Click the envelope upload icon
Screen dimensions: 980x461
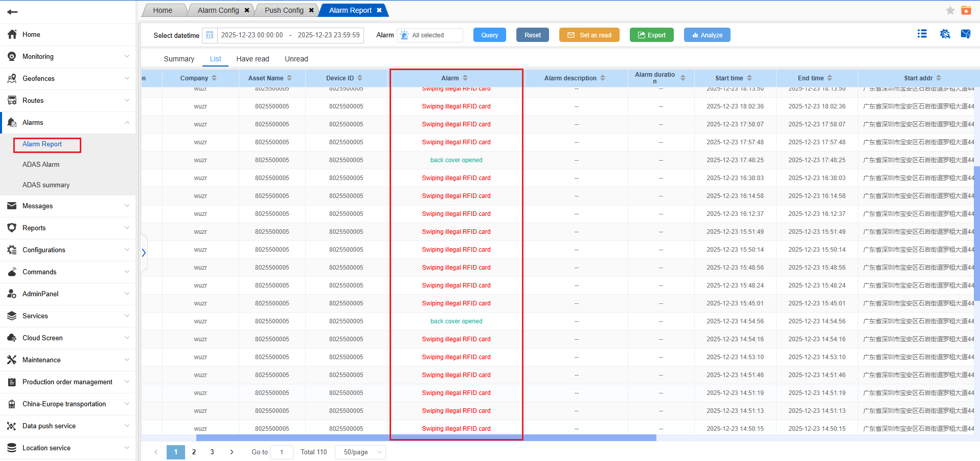[x=966, y=34]
